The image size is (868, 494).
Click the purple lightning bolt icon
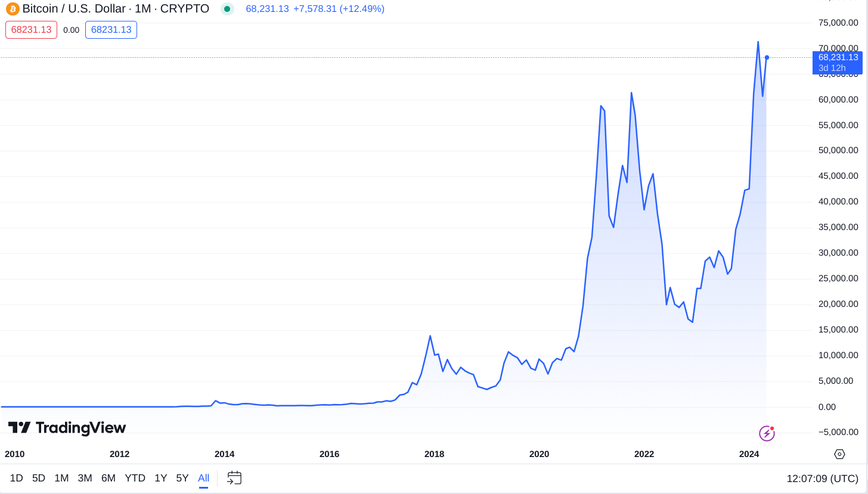[767, 433]
